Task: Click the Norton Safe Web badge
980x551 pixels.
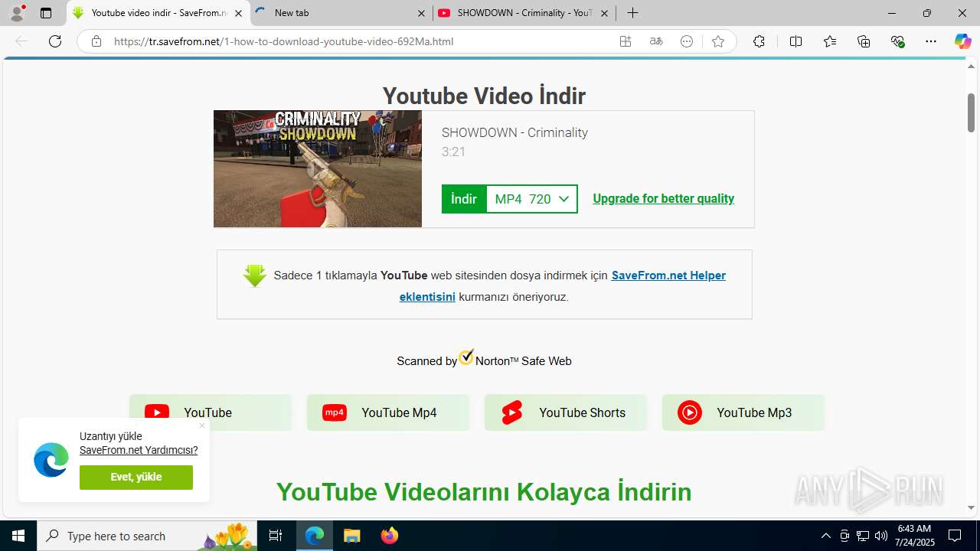Action: (484, 359)
